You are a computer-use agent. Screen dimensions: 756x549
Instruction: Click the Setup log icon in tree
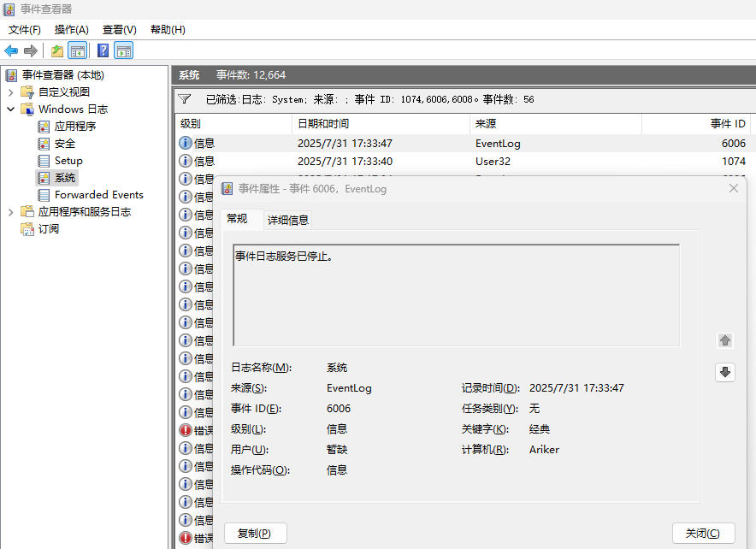(x=44, y=161)
